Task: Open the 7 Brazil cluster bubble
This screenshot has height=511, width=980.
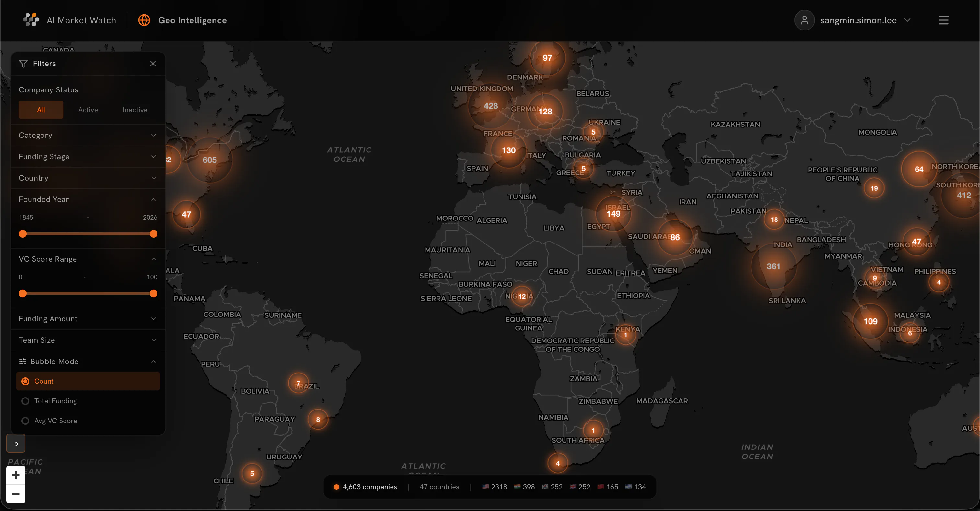Action: (298, 383)
